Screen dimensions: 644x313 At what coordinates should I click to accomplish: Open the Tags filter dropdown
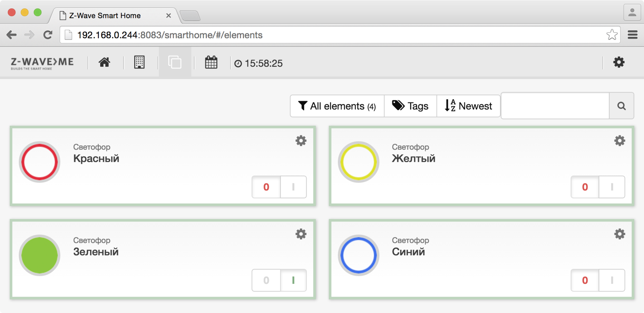tap(410, 106)
